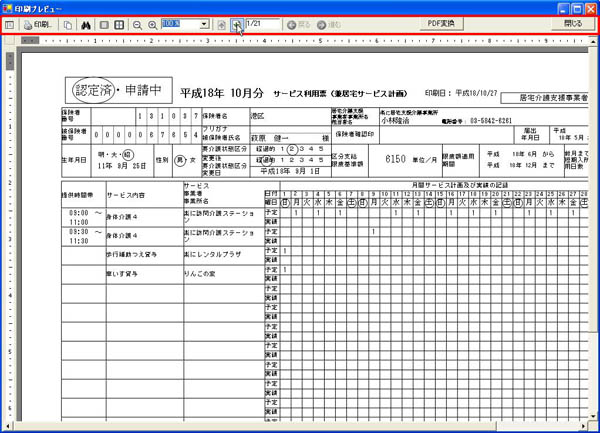Click the 閉じる close button
The image size is (600, 433).
[x=573, y=24]
